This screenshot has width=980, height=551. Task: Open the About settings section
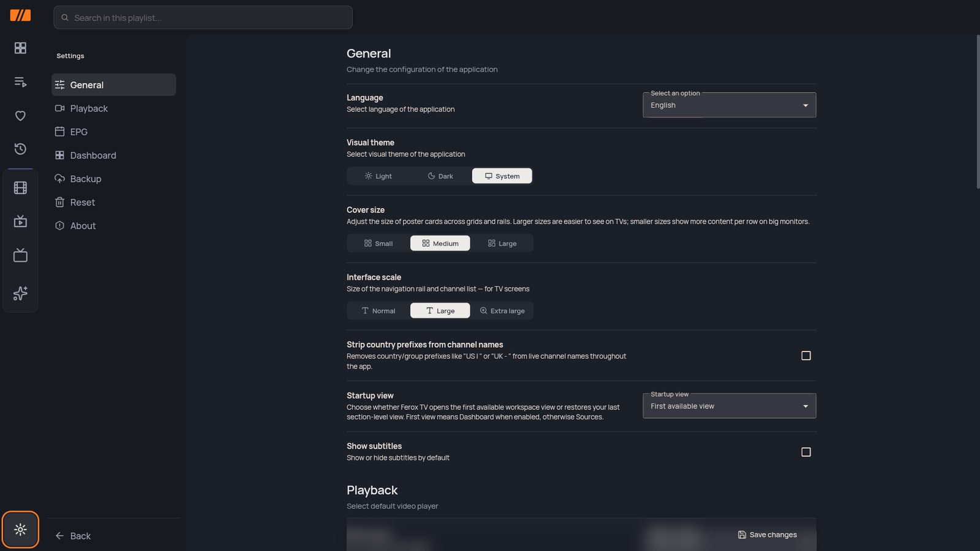click(114, 226)
